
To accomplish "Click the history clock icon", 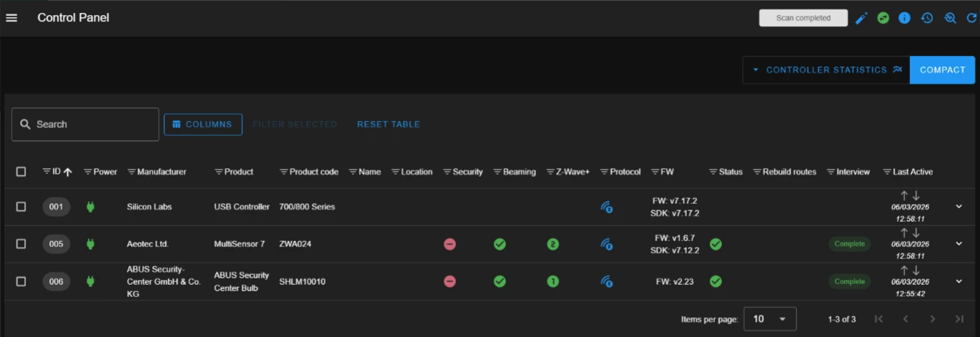I will point(927,18).
